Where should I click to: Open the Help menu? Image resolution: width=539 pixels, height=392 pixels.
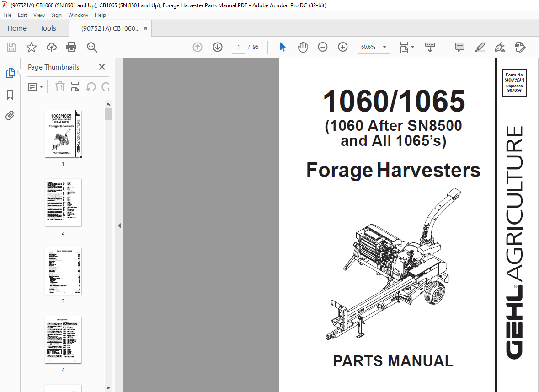point(100,15)
